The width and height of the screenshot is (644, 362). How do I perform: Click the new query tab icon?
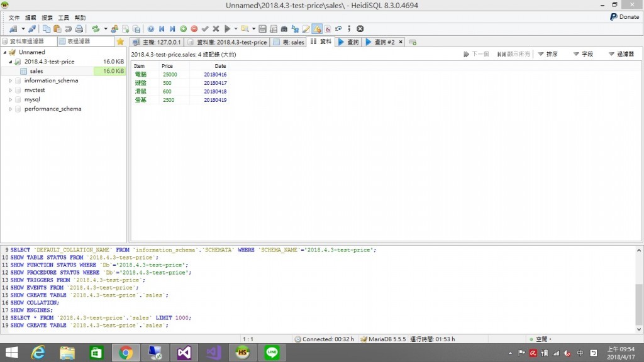pos(413,42)
